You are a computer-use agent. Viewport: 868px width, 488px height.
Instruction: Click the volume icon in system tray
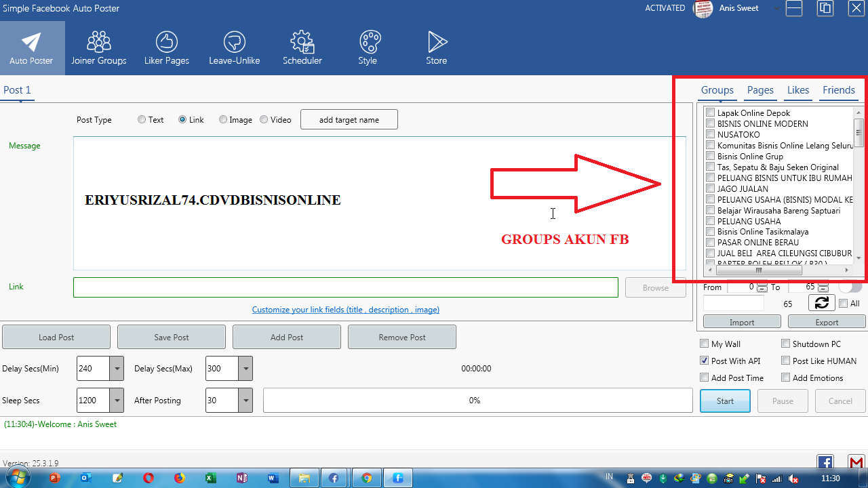coord(793,479)
